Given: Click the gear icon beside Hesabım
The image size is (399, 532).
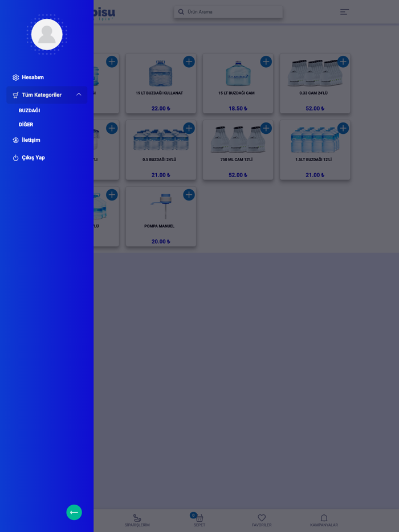Looking at the screenshot, I should point(15,77).
